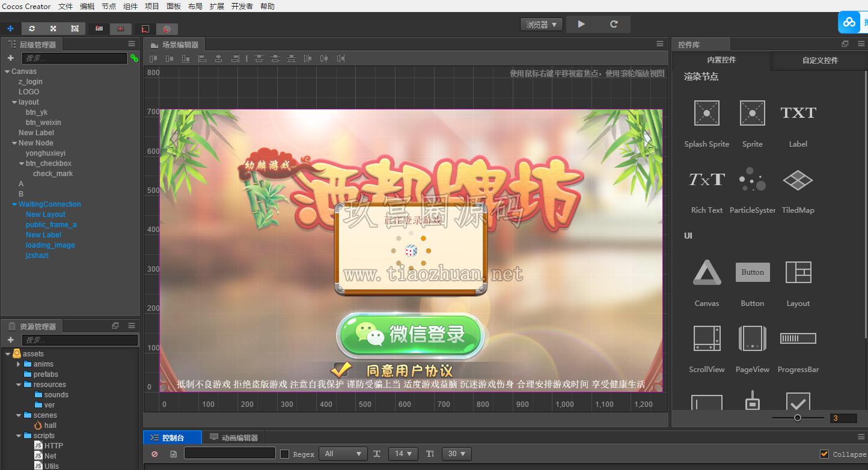Open the 节点 menu
868x470 pixels.
(109, 6)
